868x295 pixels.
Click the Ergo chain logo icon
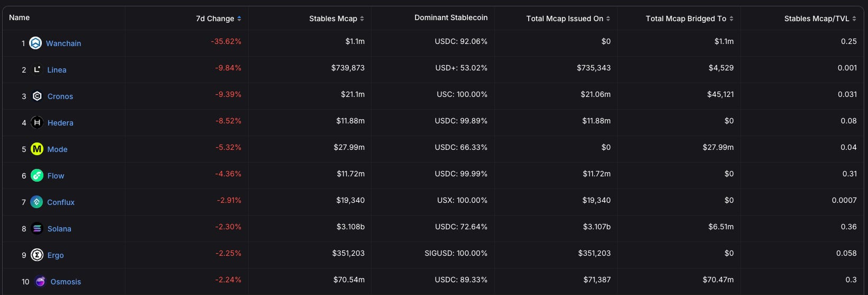37,255
